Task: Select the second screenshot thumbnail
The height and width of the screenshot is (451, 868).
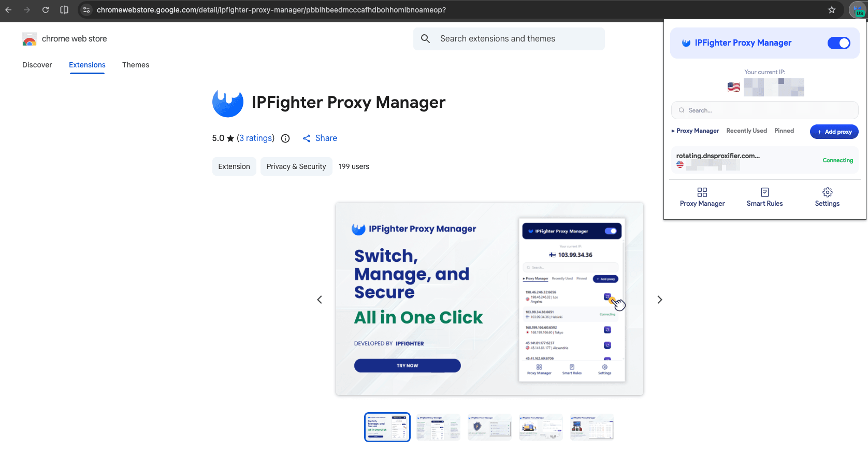Action: click(438, 427)
